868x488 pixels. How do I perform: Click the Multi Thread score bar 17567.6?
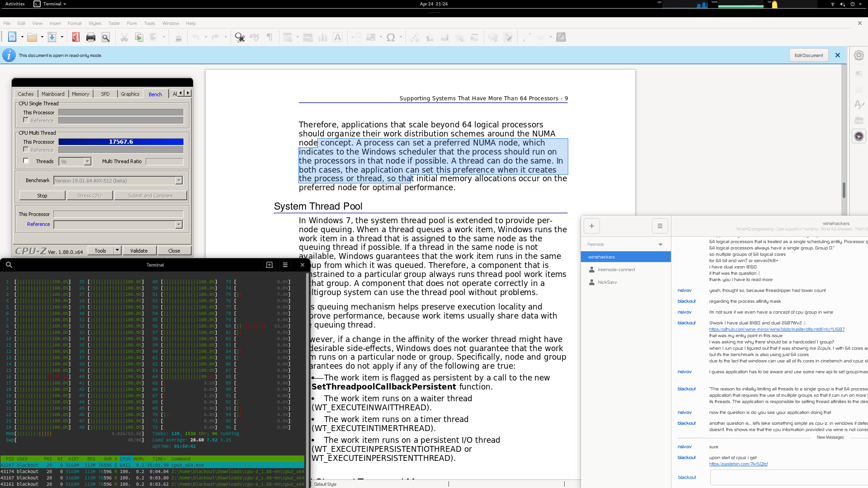coord(121,142)
